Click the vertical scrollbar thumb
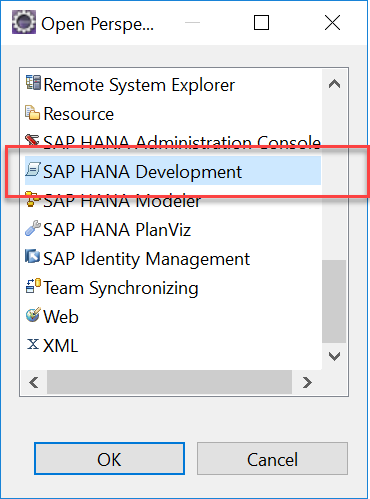Image resolution: width=370 pixels, height=499 pixels. [x=334, y=301]
